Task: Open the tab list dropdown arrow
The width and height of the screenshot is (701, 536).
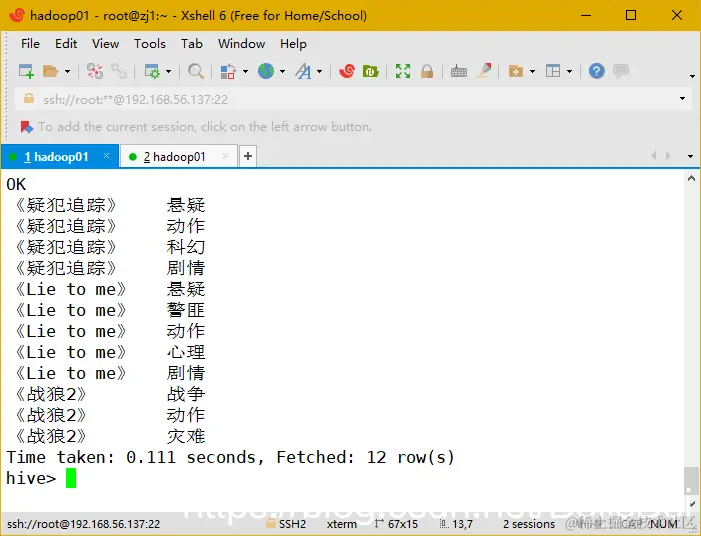Action: [x=690, y=156]
